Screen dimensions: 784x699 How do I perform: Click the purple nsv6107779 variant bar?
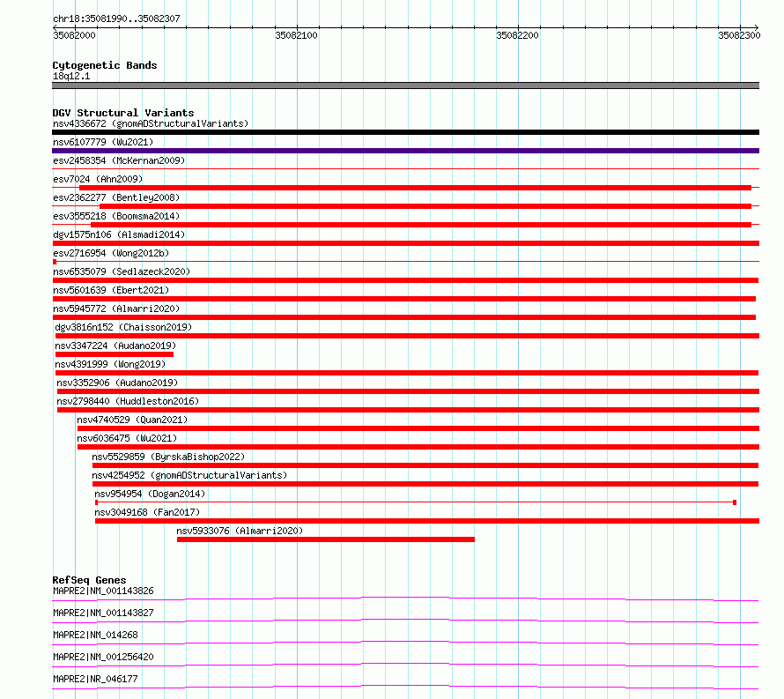[405, 151]
